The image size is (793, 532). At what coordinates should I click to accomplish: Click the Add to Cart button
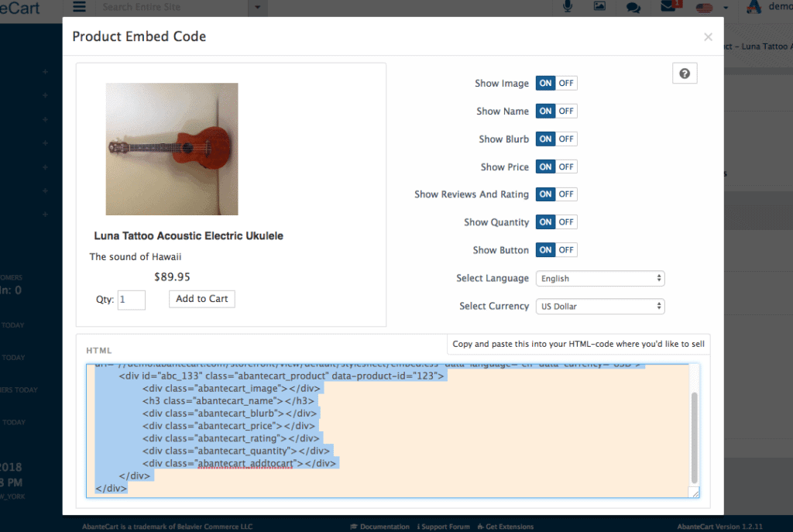pos(202,299)
